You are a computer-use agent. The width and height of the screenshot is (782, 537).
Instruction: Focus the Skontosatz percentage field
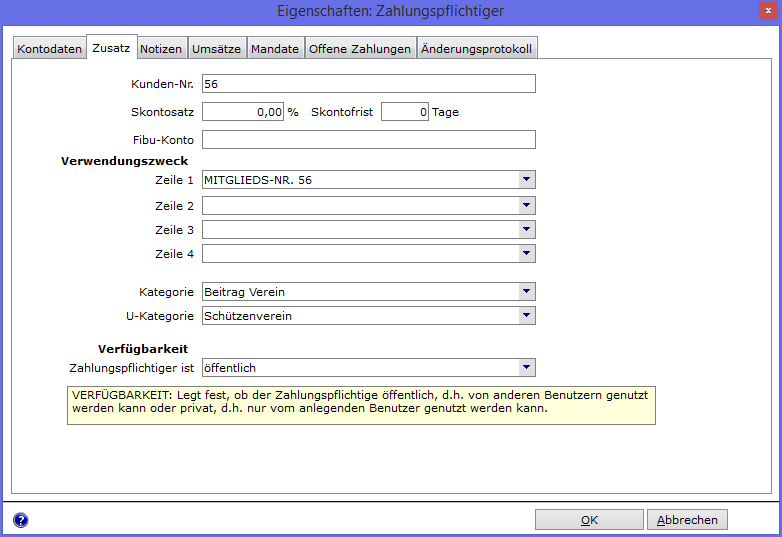(x=243, y=112)
